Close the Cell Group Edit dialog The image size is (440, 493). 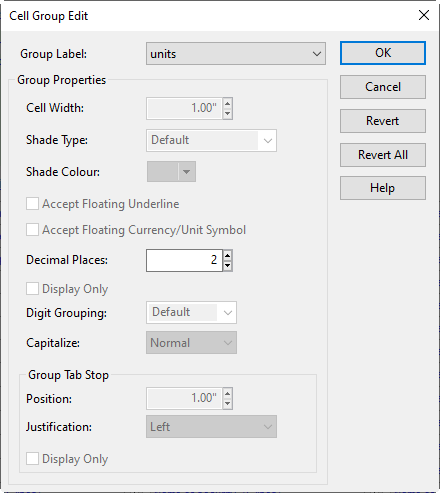coord(424,15)
